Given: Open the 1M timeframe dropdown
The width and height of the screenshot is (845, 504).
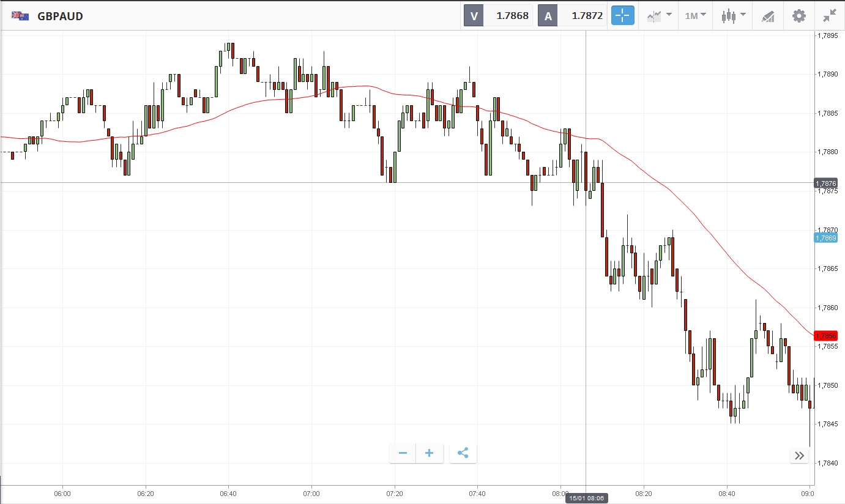Looking at the screenshot, I should pyautogui.click(x=695, y=16).
